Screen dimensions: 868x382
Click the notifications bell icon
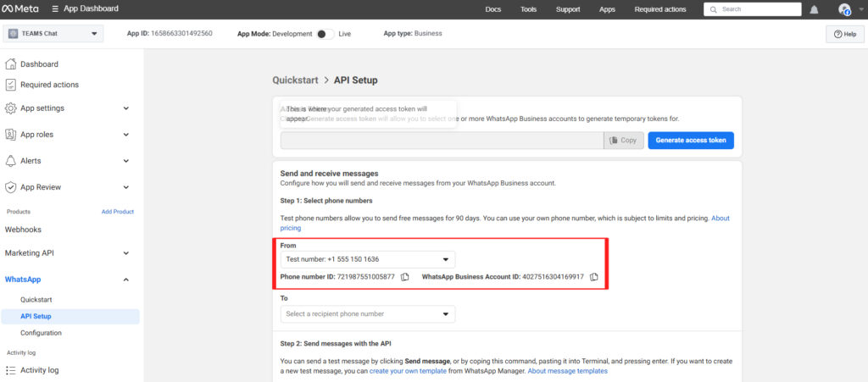[814, 9]
